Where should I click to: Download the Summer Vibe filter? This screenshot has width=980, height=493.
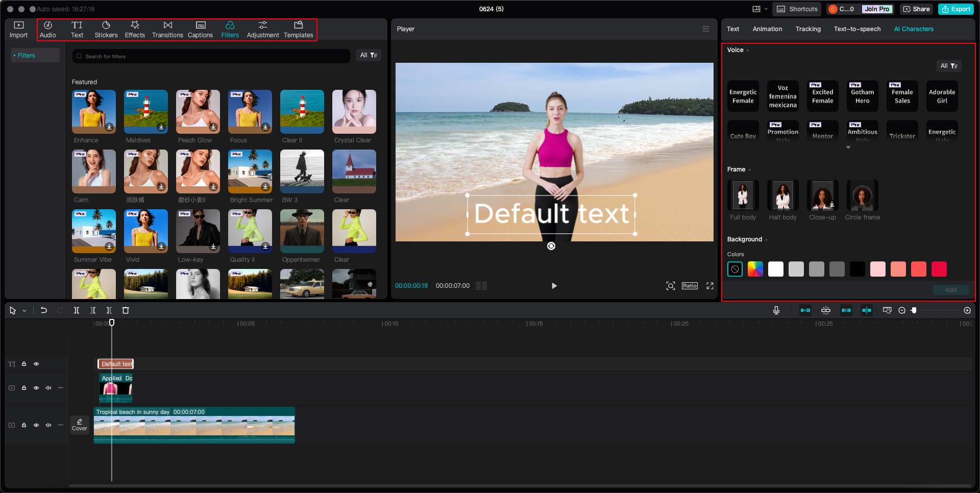tap(109, 246)
